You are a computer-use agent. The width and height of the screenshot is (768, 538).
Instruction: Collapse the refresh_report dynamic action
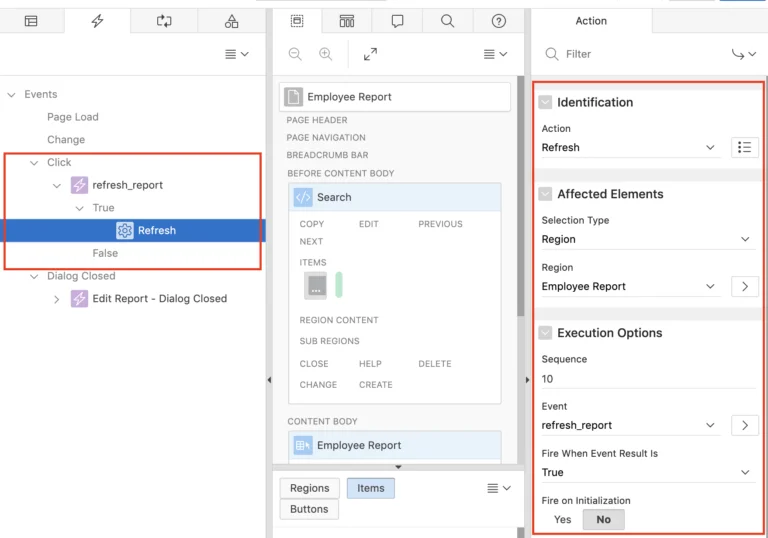57,186
